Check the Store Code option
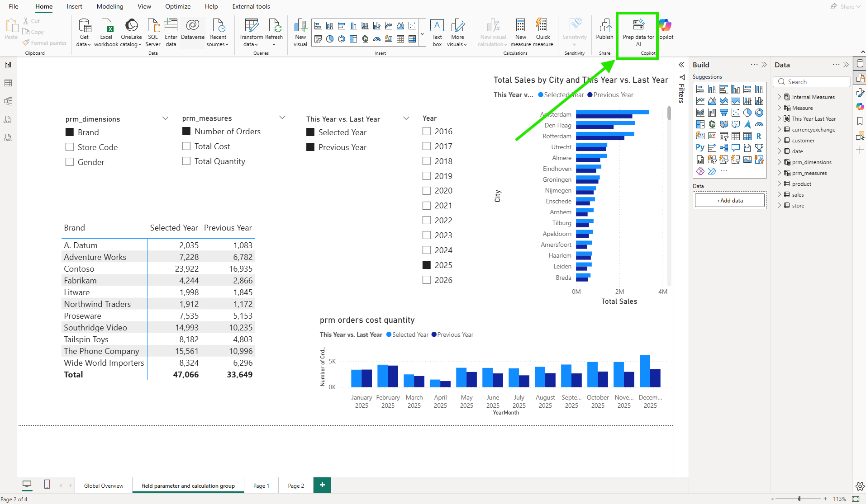This screenshot has height=504, width=866. pyautogui.click(x=70, y=147)
